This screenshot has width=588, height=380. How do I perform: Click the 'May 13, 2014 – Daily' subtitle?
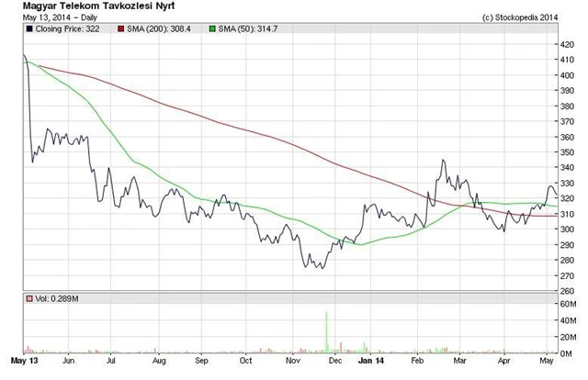(60, 17)
